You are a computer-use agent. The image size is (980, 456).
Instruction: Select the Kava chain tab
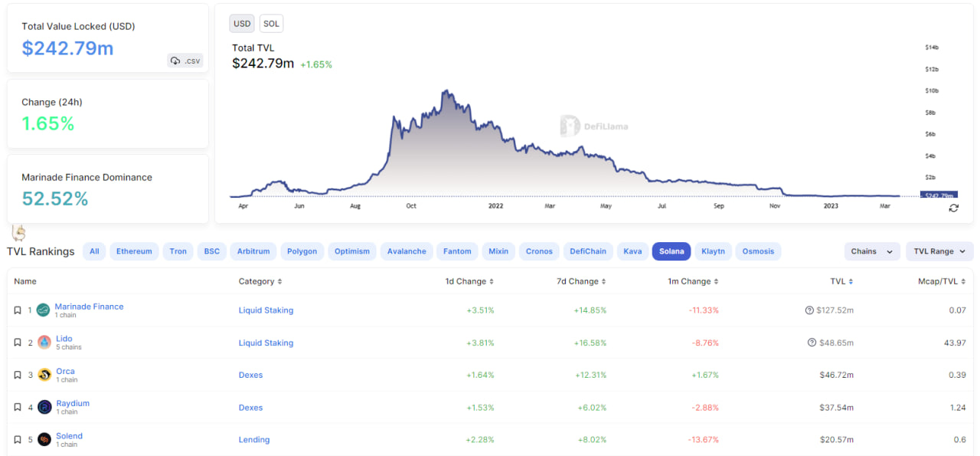tap(632, 251)
